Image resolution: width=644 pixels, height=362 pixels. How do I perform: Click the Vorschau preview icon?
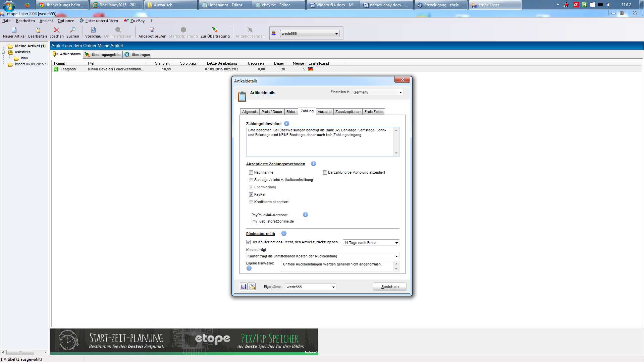(93, 30)
